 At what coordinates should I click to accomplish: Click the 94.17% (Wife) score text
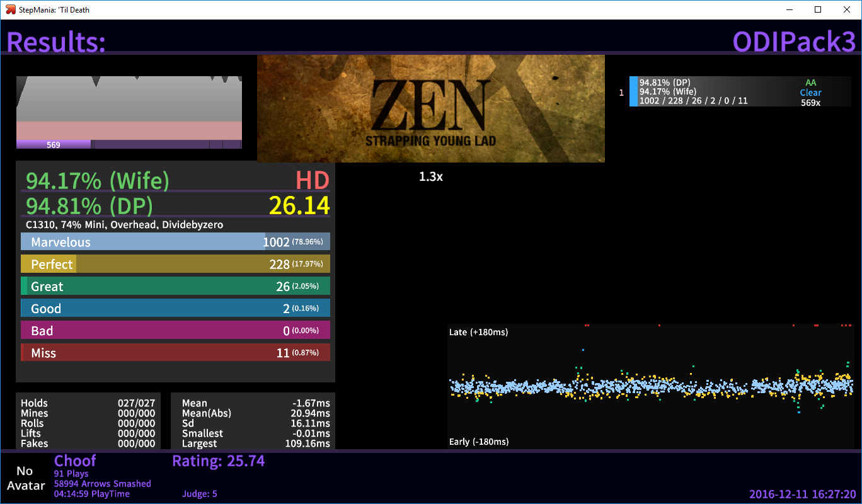point(98,181)
